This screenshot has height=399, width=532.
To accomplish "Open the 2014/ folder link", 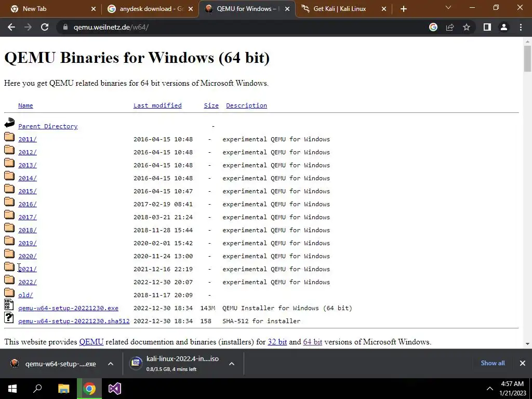I will click(x=28, y=178).
